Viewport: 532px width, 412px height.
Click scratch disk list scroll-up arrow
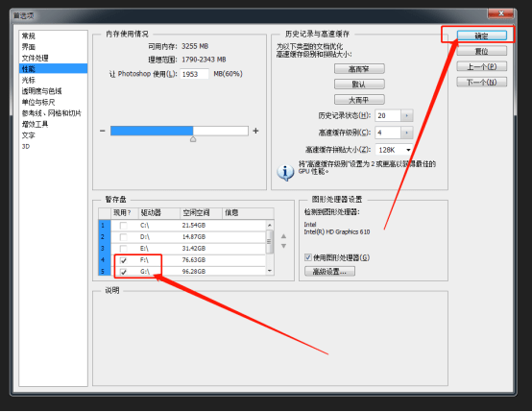(270, 225)
